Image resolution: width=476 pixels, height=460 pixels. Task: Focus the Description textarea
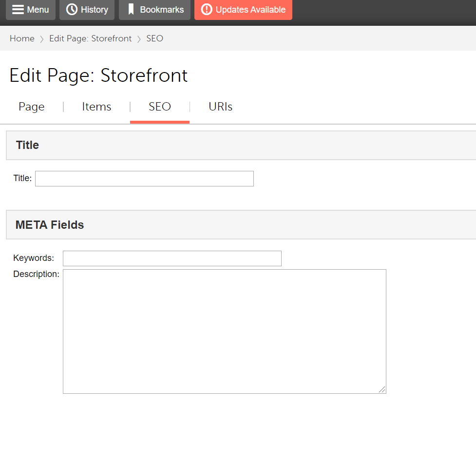[224, 331]
